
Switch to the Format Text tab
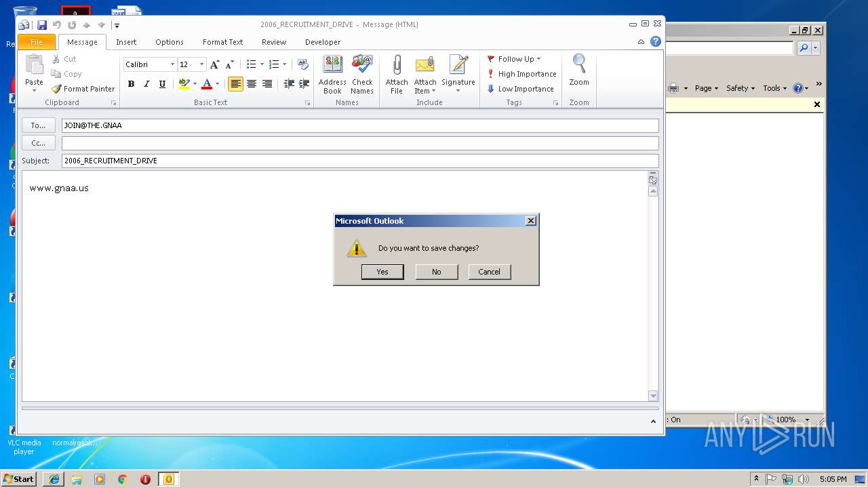[222, 42]
